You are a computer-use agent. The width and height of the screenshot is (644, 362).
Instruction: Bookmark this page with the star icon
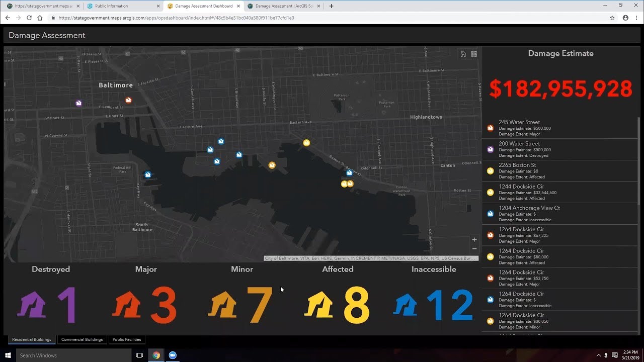coord(612,18)
